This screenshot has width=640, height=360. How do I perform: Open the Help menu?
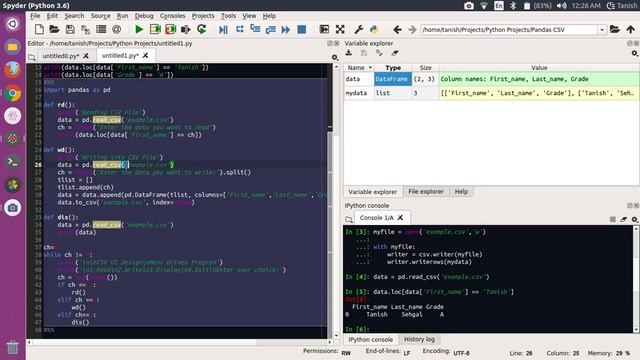pos(269,16)
